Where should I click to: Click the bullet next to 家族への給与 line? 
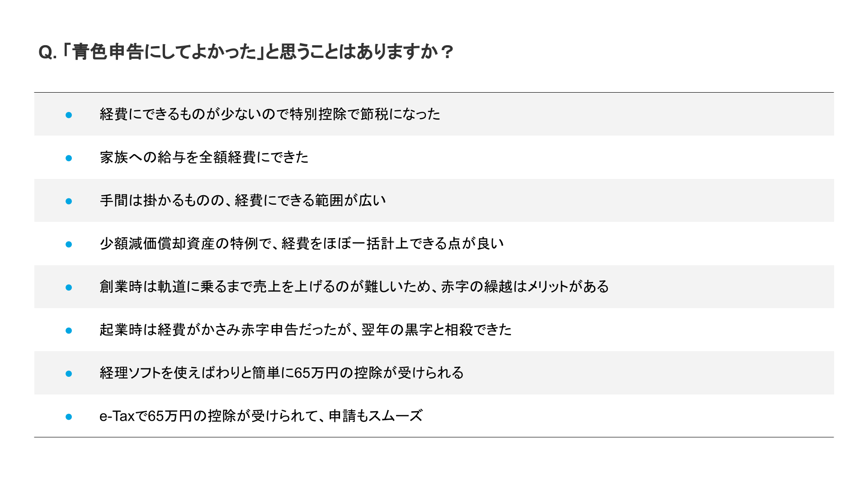pyautogui.click(x=69, y=158)
